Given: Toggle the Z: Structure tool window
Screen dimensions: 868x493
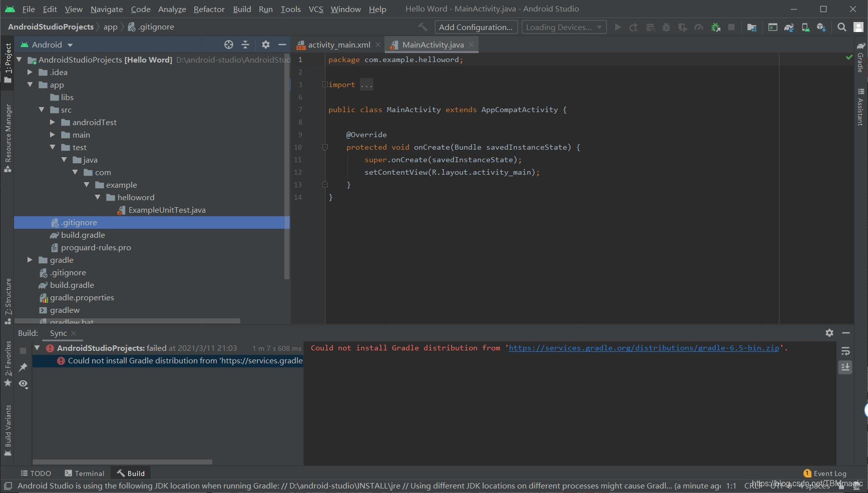Looking at the screenshot, I should point(8,300).
